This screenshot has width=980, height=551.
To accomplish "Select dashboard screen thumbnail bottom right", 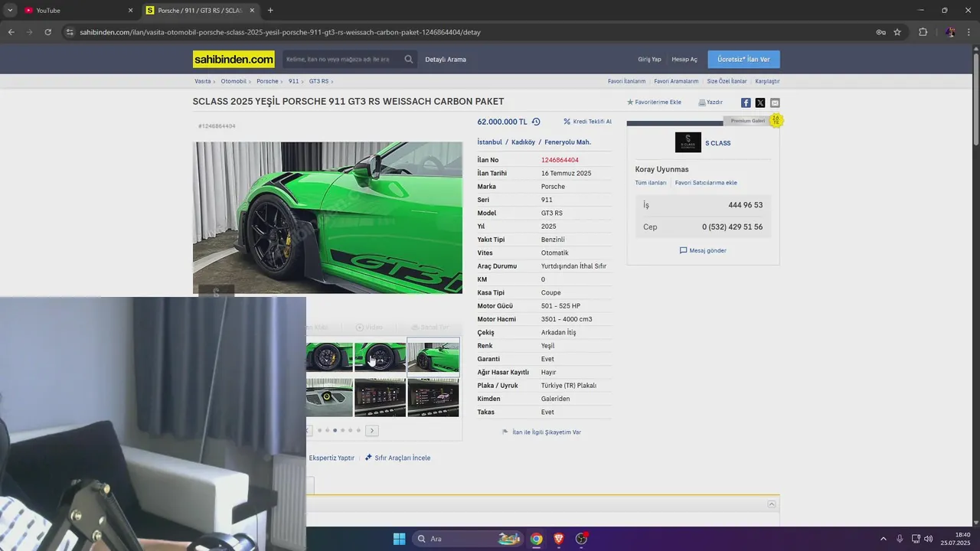I will click(x=433, y=398).
